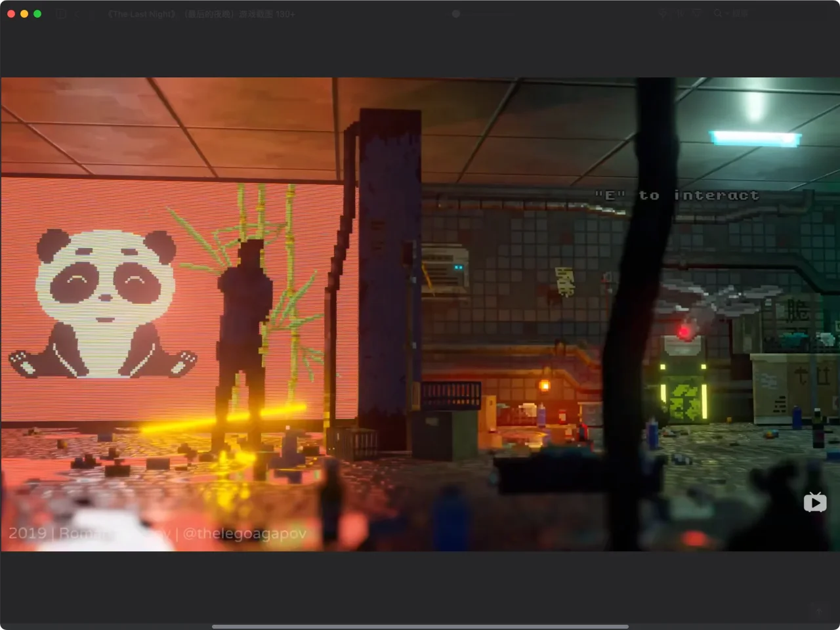Toggle the sidebar panel icon in the toolbar
Viewport: 840px width, 630px height.
click(x=61, y=14)
